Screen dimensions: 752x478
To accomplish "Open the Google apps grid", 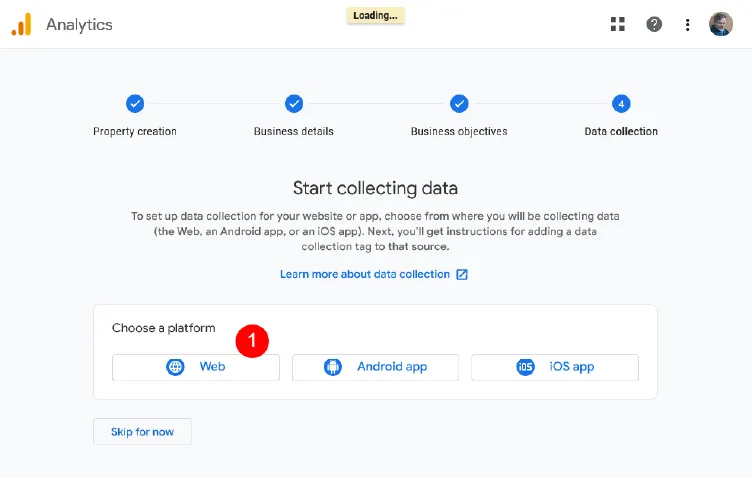I will 618,24.
